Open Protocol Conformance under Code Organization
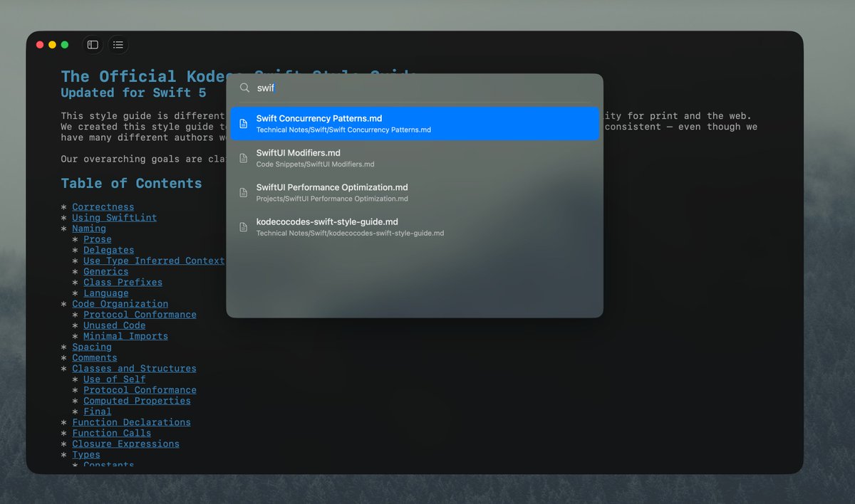This screenshot has height=504, width=855. tap(140, 315)
